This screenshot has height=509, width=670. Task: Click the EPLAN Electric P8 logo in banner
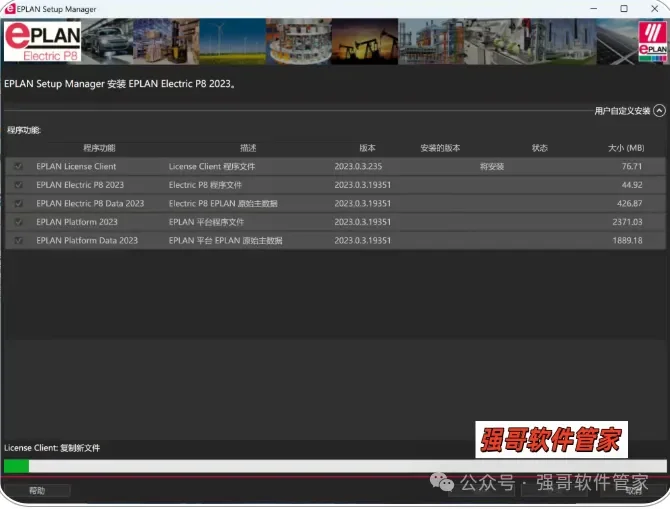tap(43, 41)
